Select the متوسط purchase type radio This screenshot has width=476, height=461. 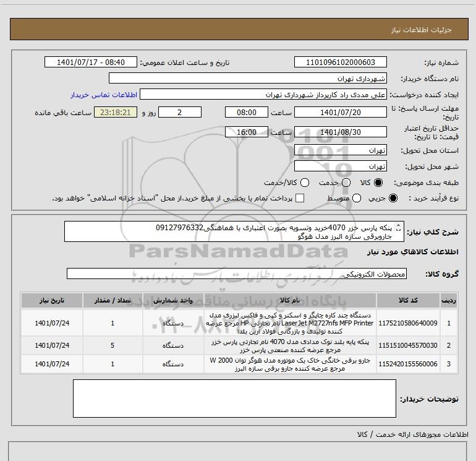click(x=357, y=198)
